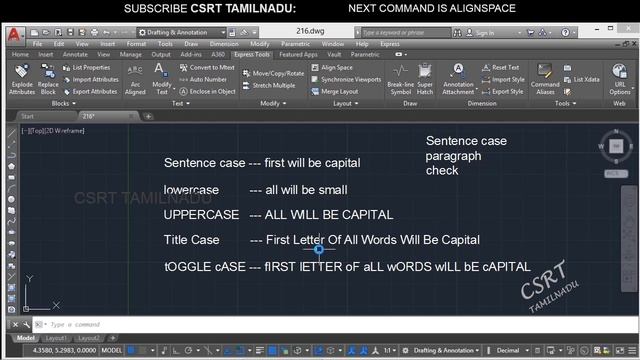Image resolution: width=640 pixels, height=360 pixels.
Task: Click the search binoculars icon
Action: tap(457, 33)
